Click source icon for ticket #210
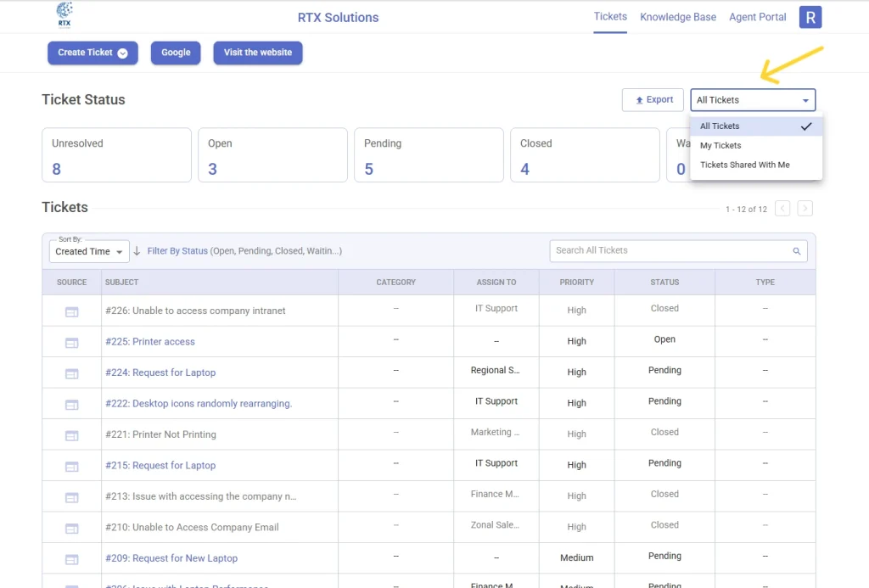Screen dimensions: 869x588 point(71,529)
